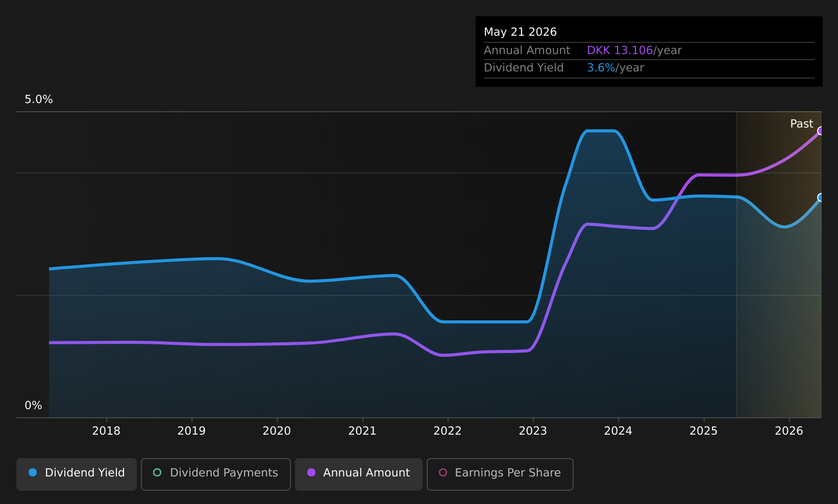838x504 pixels.
Task: Click the tooltip Dividend Yield label
Action: 524,68
